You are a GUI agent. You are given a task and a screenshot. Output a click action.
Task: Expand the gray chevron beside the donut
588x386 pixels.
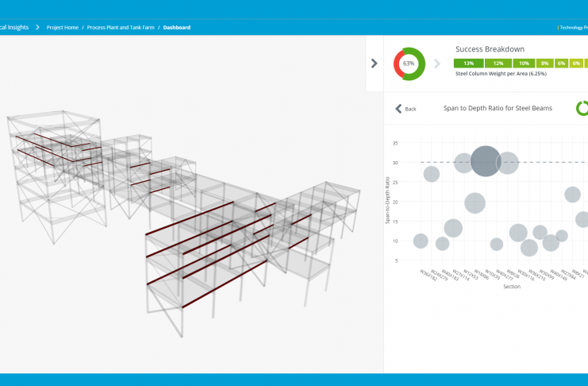pos(436,64)
